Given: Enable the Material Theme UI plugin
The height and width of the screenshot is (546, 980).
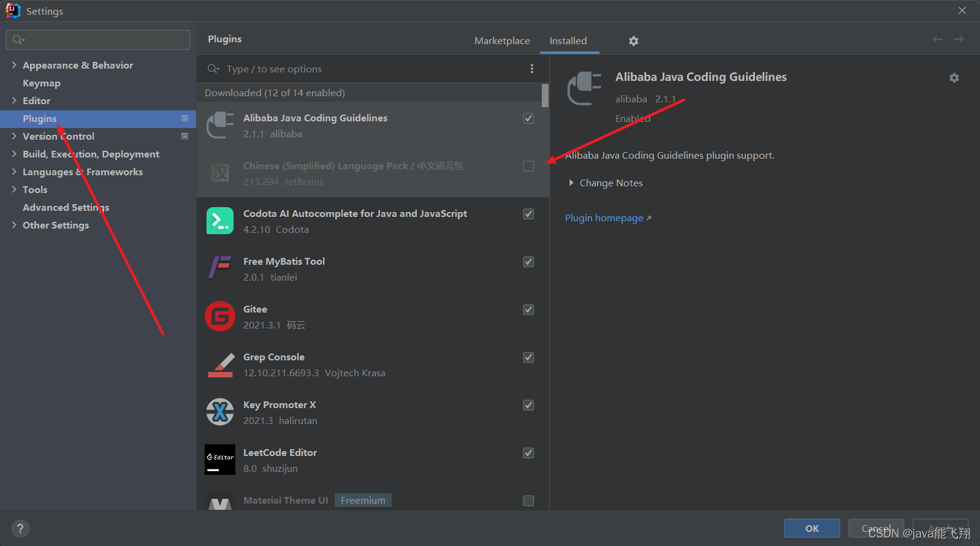Looking at the screenshot, I should tap(528, 501).
